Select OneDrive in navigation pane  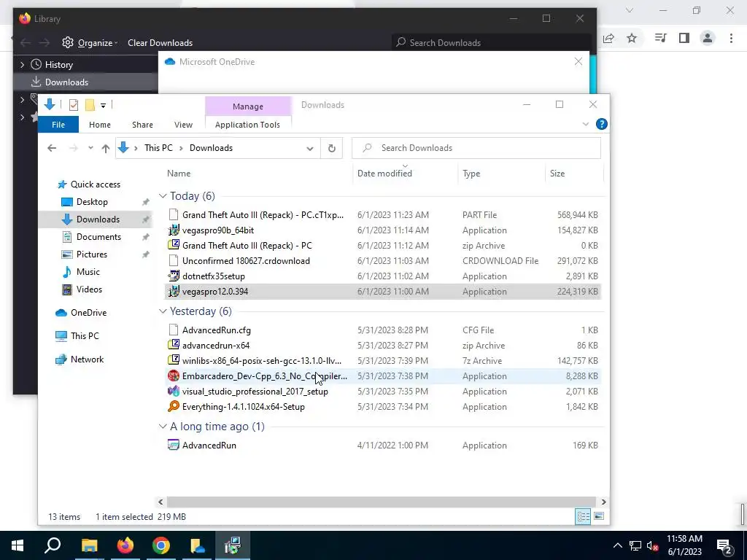(x=88, y=313)
